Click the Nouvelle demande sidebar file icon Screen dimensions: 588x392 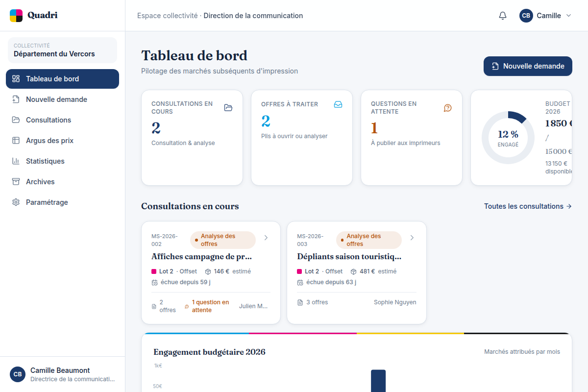tap(16, 99)
